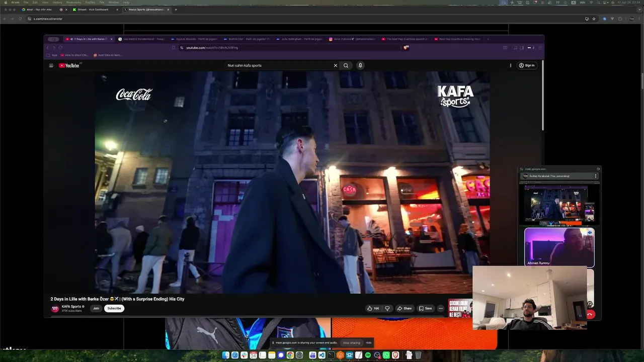Select the '2 Days in Lille' browser tab
This screenshot has width=644, height=362.
click(x=89, y=39)
